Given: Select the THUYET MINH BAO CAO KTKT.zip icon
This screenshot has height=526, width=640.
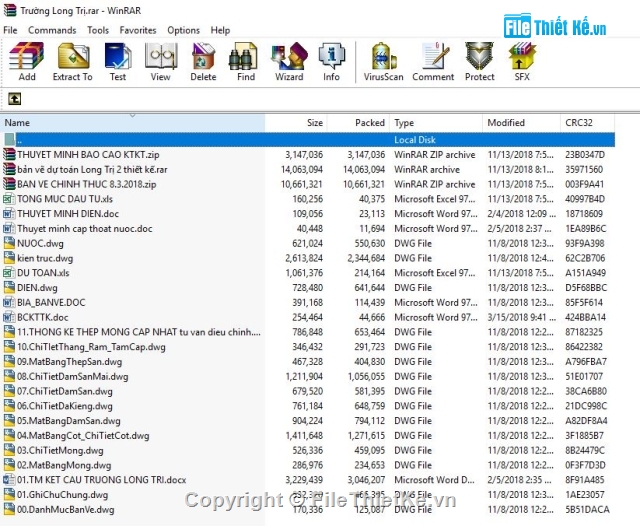Looking at the screenshot, I should (x=9, y=154).
